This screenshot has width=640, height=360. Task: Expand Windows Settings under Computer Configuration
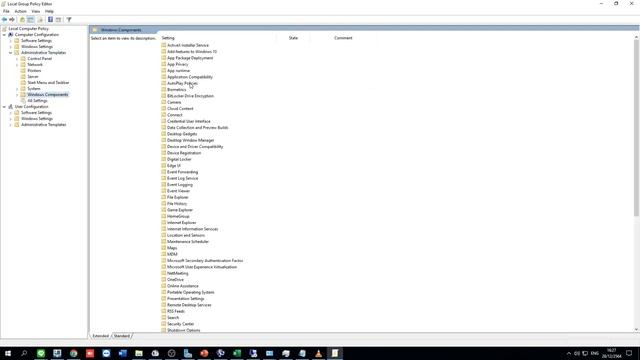(x=11, y=47)
